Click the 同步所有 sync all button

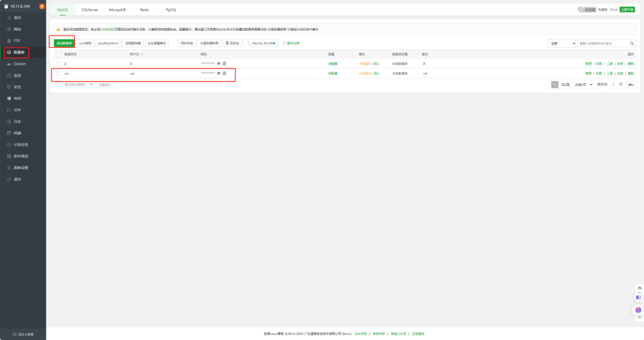tap(187, 43)
